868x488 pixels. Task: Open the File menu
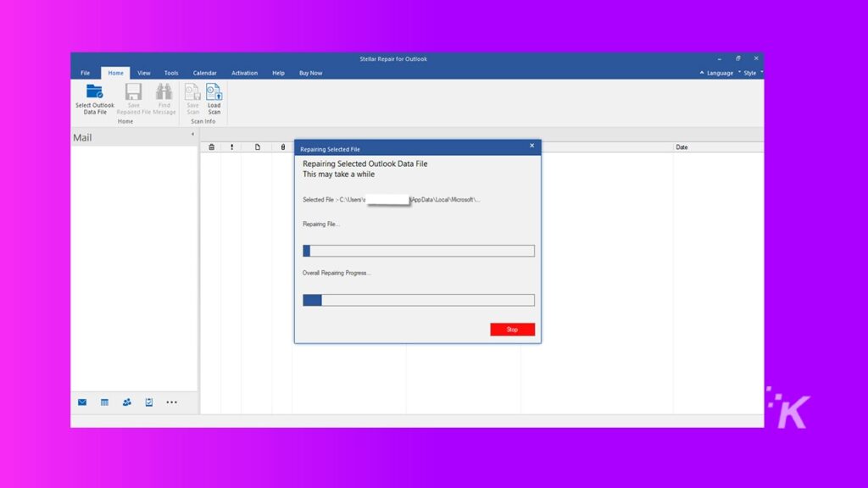(x=86, y=73)
